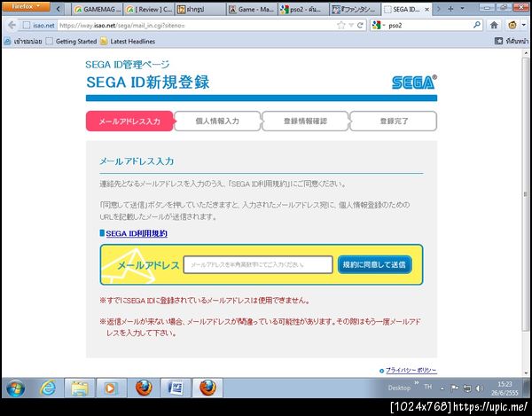Click the SEGA logo
532x416 pixels.
[x=414, y=82]
